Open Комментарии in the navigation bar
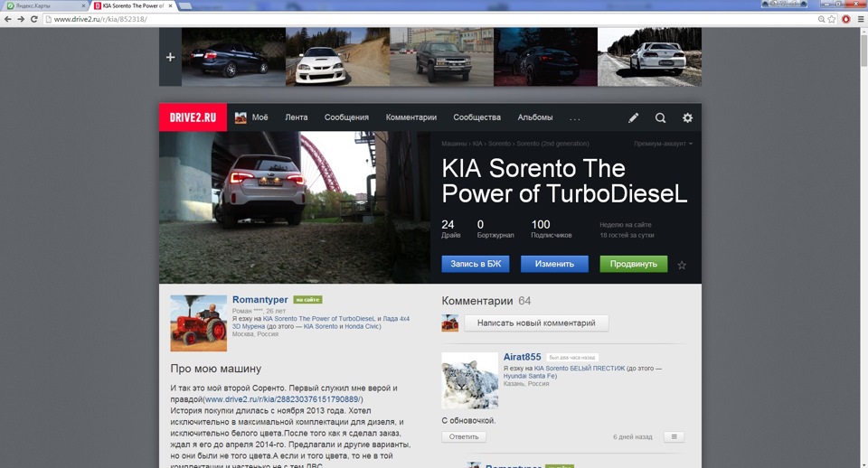The height and width of the screenshot is (468, 868). [x=411, y=117]
